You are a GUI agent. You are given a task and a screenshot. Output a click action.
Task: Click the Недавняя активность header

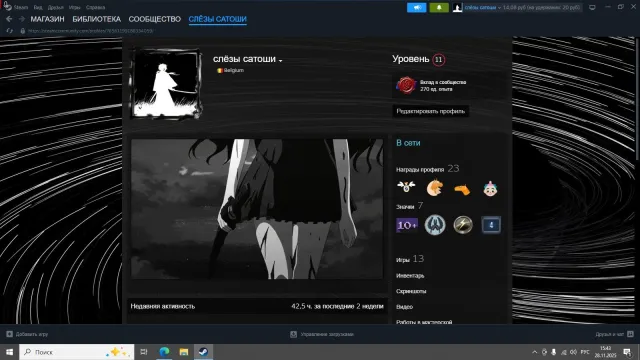tap(162, 306)
